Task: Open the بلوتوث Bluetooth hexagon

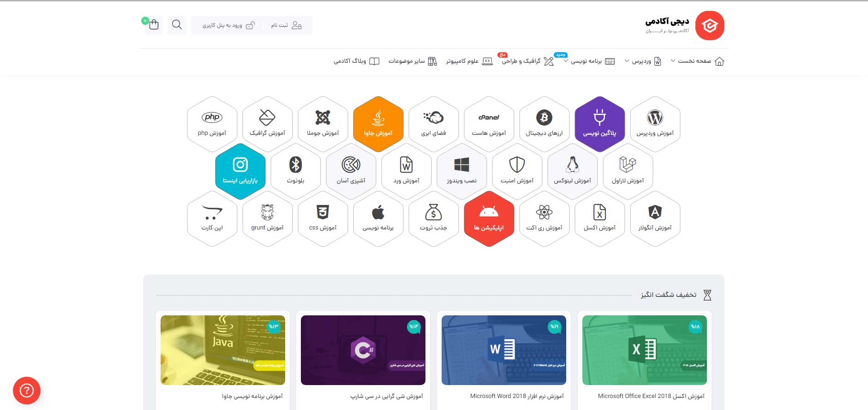Action: tap(295, 171)
